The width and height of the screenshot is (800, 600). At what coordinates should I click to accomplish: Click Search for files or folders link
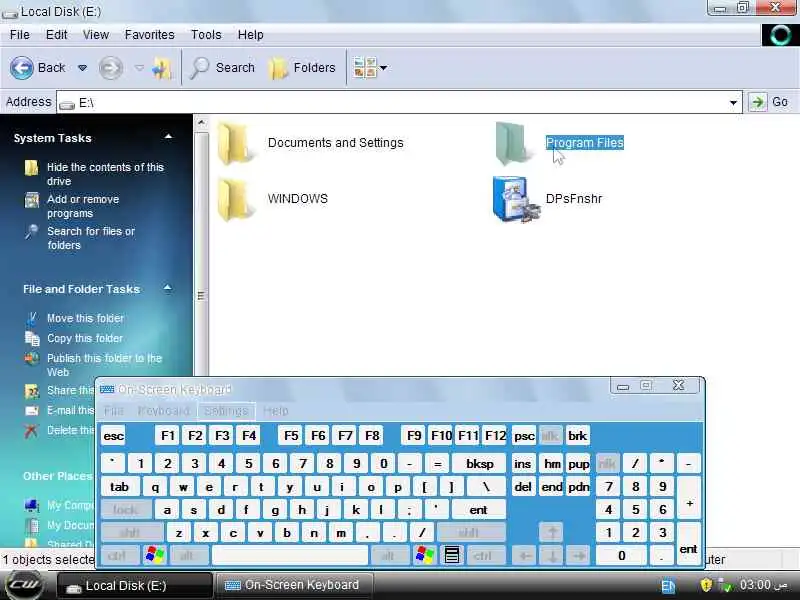pyautogui.click(x=91, y=238)
